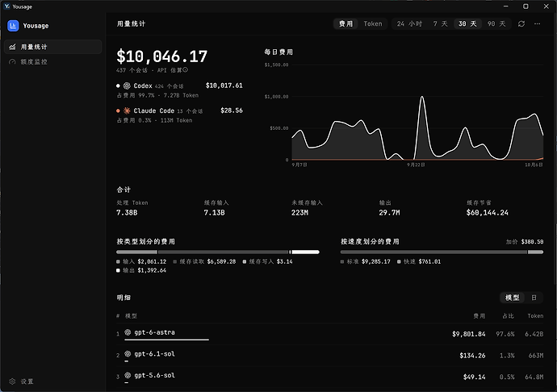
Task: Click the gpt-6.1-sol model icon
Action: pos(128,353)
